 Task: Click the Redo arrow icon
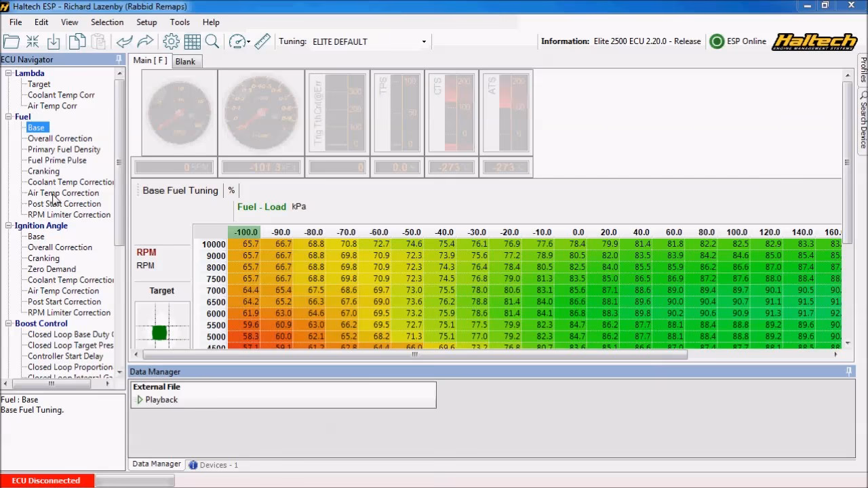click(x=146, y=41)
